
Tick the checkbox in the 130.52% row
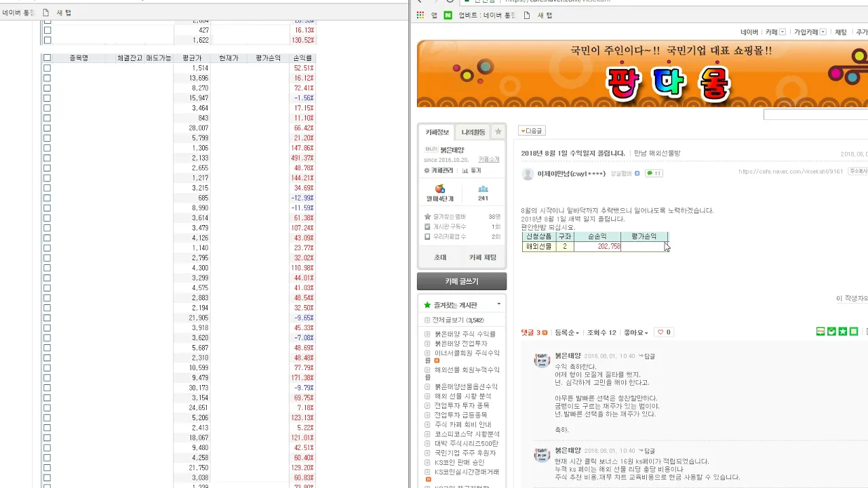(47, 40)
